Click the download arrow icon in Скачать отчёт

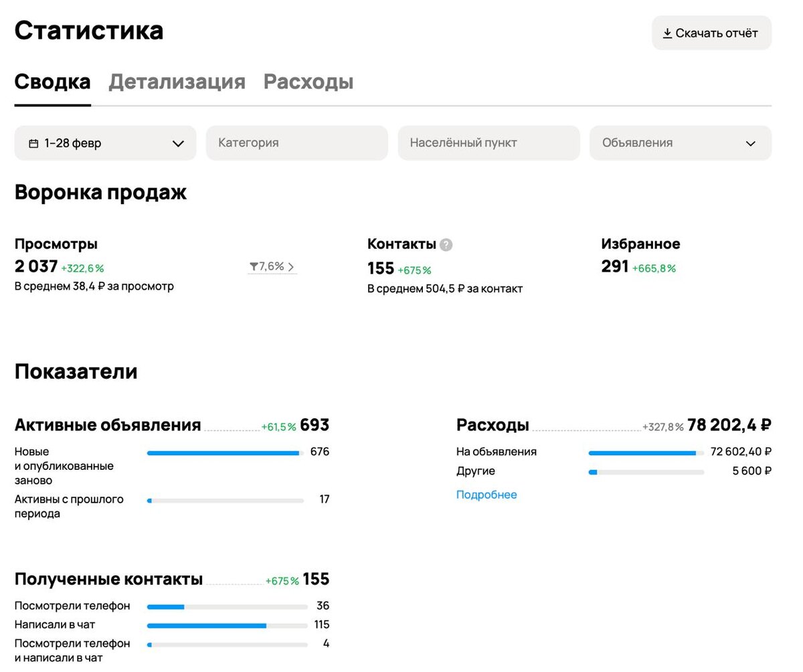coord(667,33)
